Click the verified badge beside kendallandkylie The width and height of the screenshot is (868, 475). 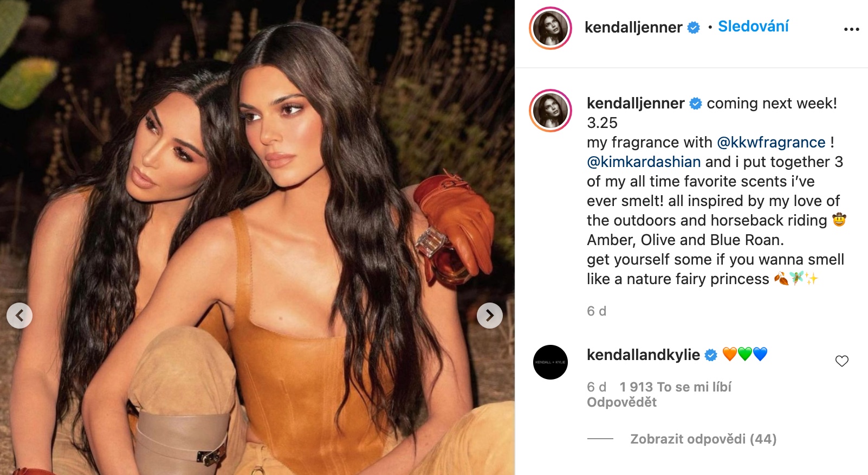click(711, 355)
